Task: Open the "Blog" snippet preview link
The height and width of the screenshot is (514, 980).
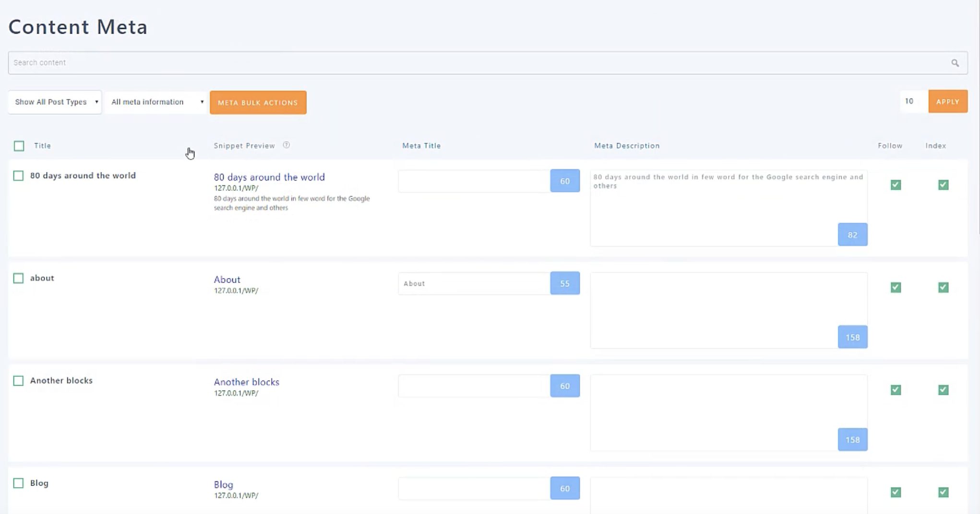Action: click(x=223, y=485)
